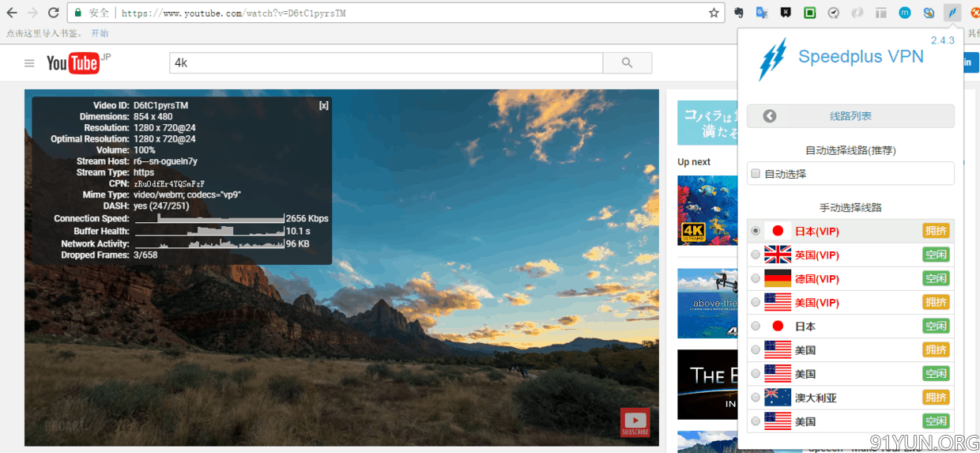Choose the 澳大利亚 server radio button
Viewport: 980px width, 453px height.
point(756,397)
